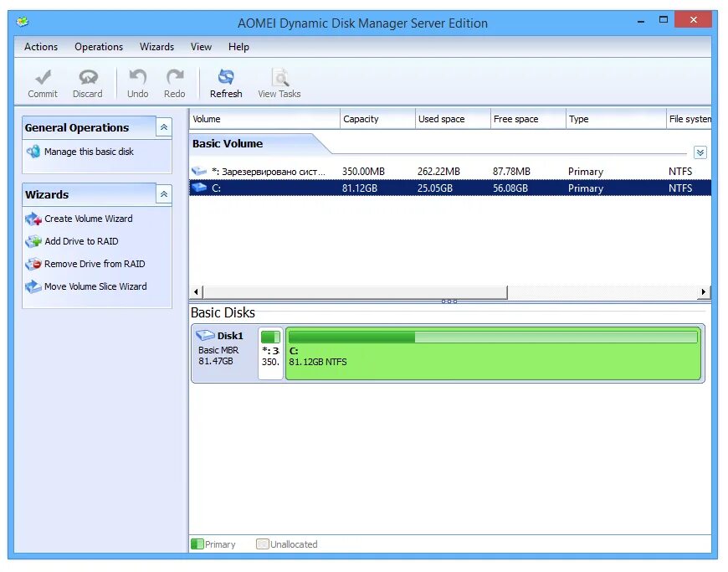Viewport: 728px width, 572px height.
Task: Open the Actions menu
Action: (41, 47)
